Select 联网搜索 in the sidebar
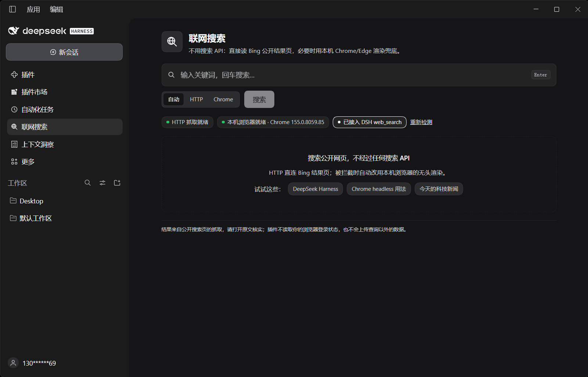This screenshot has width=588, height=377. [65, 127]
